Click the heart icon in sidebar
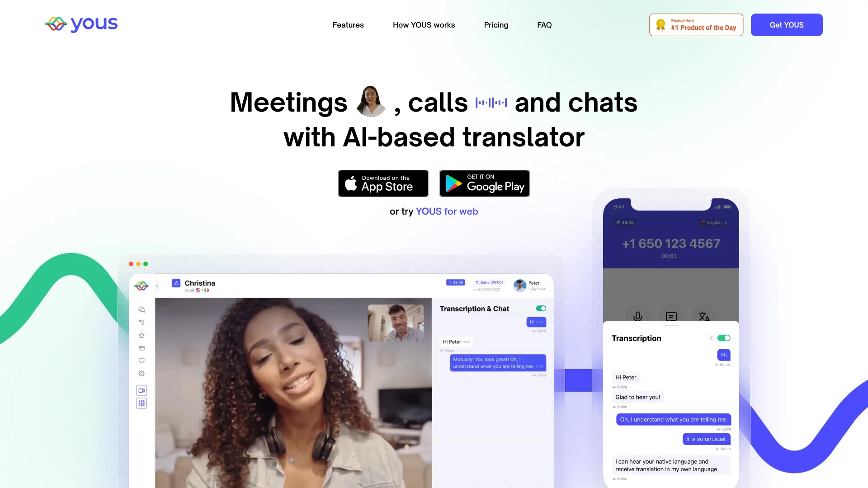Image resolution: width=868 pixels, height=488 pixels. click(x=142, y=361)
